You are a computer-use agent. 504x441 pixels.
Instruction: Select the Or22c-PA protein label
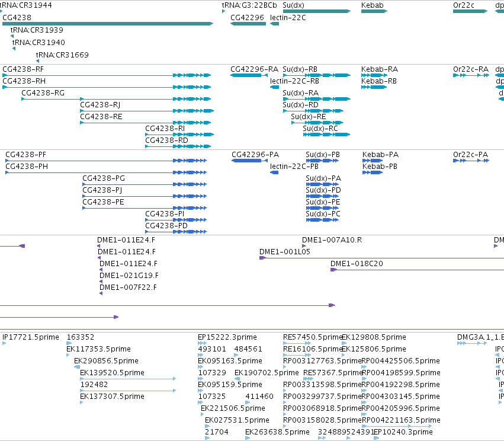471,155
